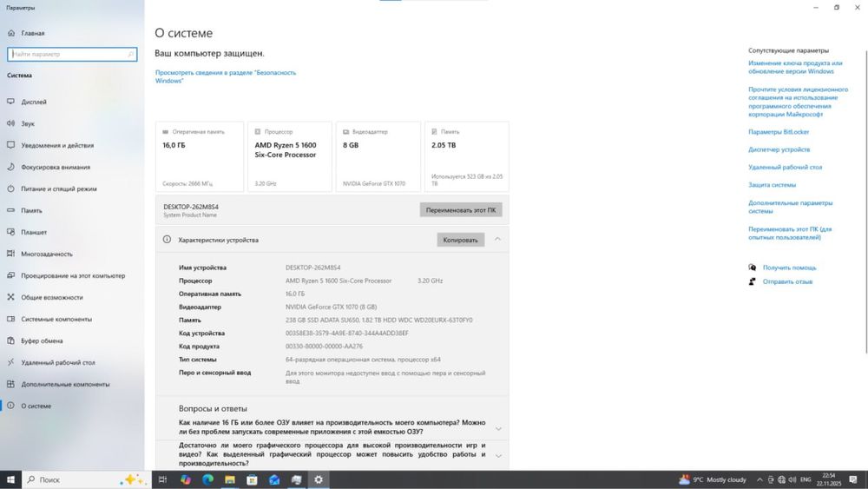868x489 pixels.
Task: Launch Copilot from the taskbar
Action: pos(186,479)
